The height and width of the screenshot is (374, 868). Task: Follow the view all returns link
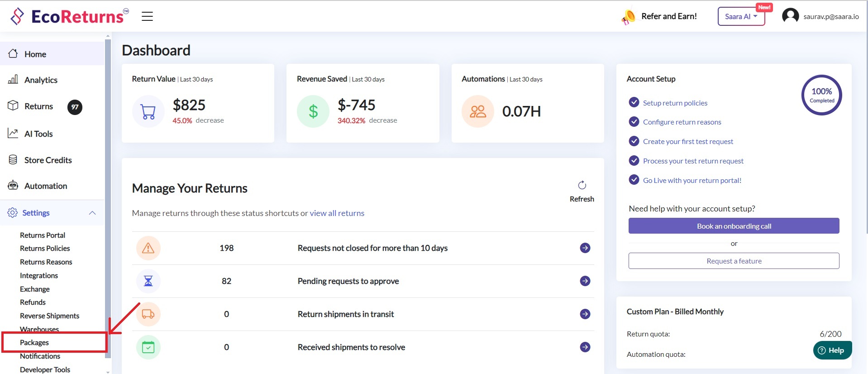[x=337, y=213]
